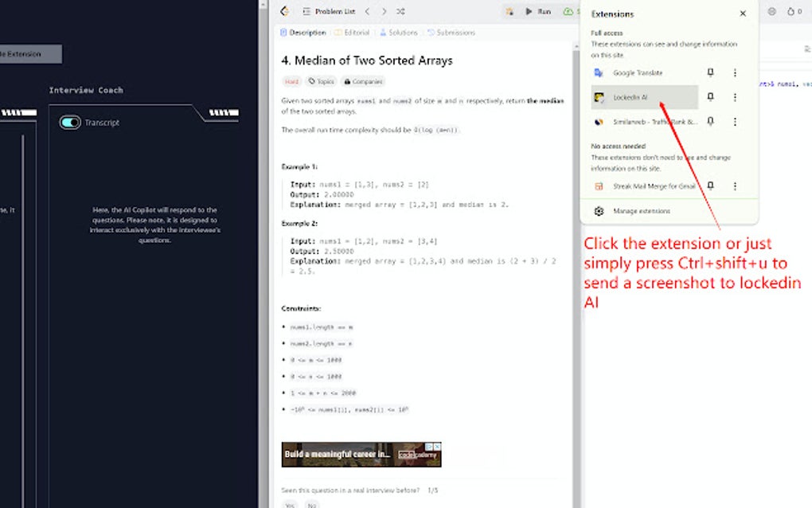Click the Google Translate extension icon
The width and height of the screenshot is (812, 508).
point(599,72)
